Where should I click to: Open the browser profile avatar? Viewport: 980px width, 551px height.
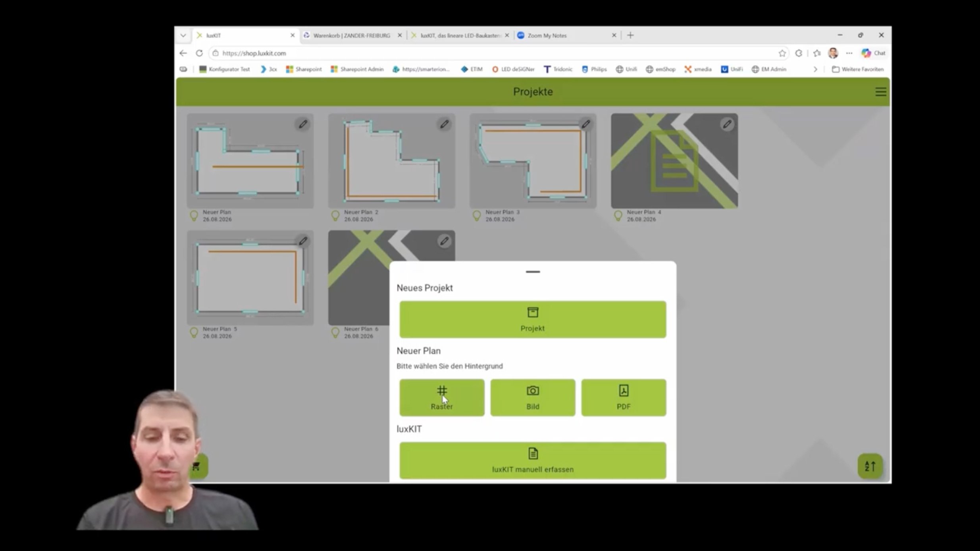pyautogui.click(x=833, y=53)
